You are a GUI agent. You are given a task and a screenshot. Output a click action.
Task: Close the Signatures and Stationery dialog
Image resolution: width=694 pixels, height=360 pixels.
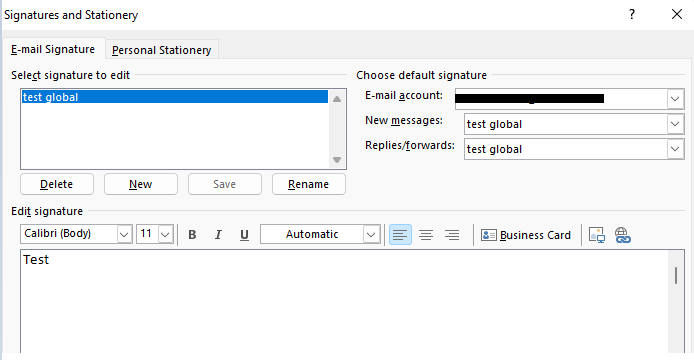tap(677, 15)
